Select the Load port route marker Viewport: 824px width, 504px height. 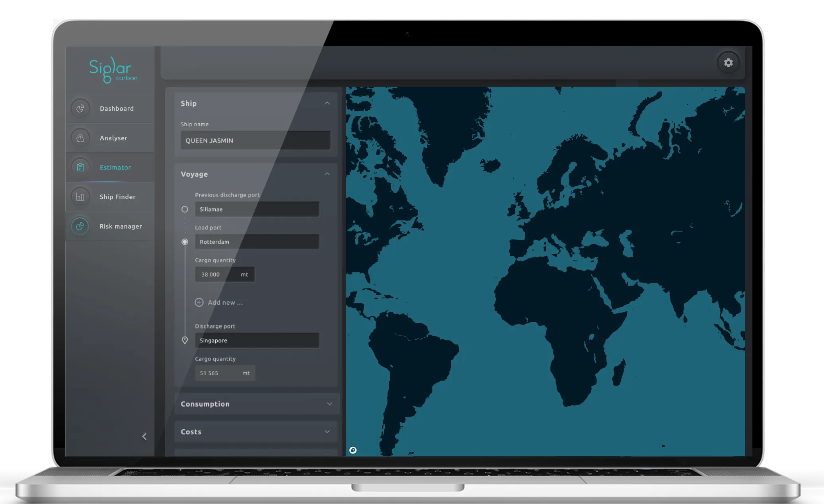(185, 242)
